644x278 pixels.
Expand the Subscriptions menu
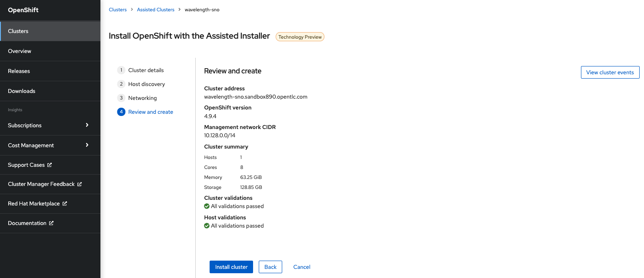[x=24, y=125]
